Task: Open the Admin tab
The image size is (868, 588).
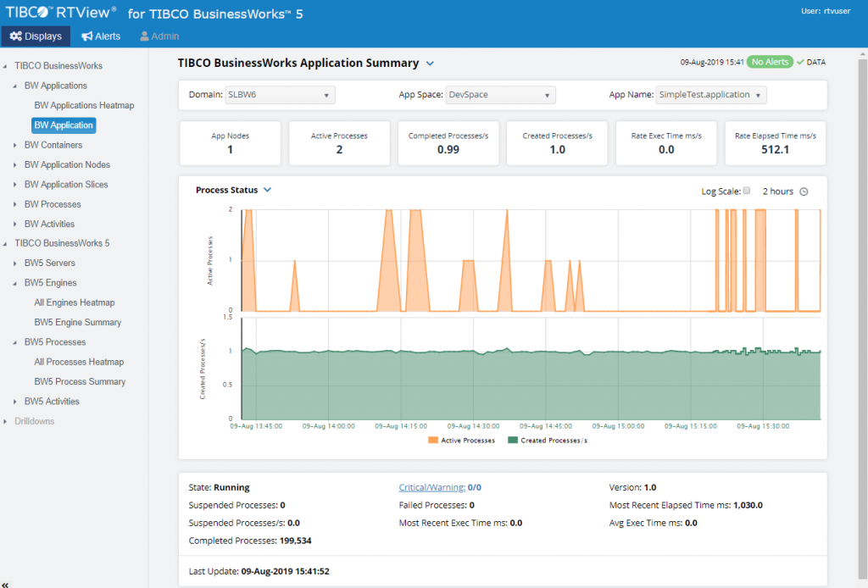Action: (x=159, y=36)
